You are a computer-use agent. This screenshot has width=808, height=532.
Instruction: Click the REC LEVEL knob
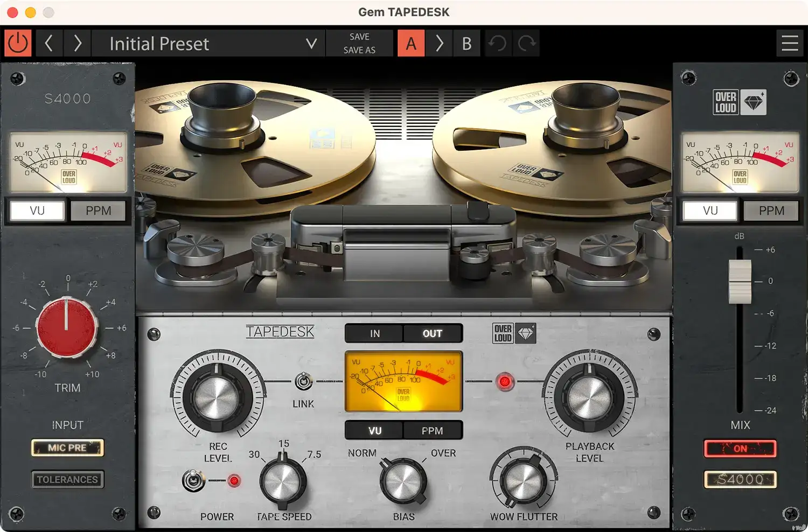pos(217,397)
